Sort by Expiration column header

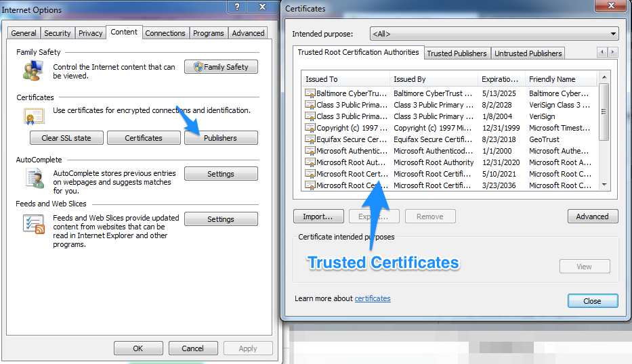[x=501, y=79]
